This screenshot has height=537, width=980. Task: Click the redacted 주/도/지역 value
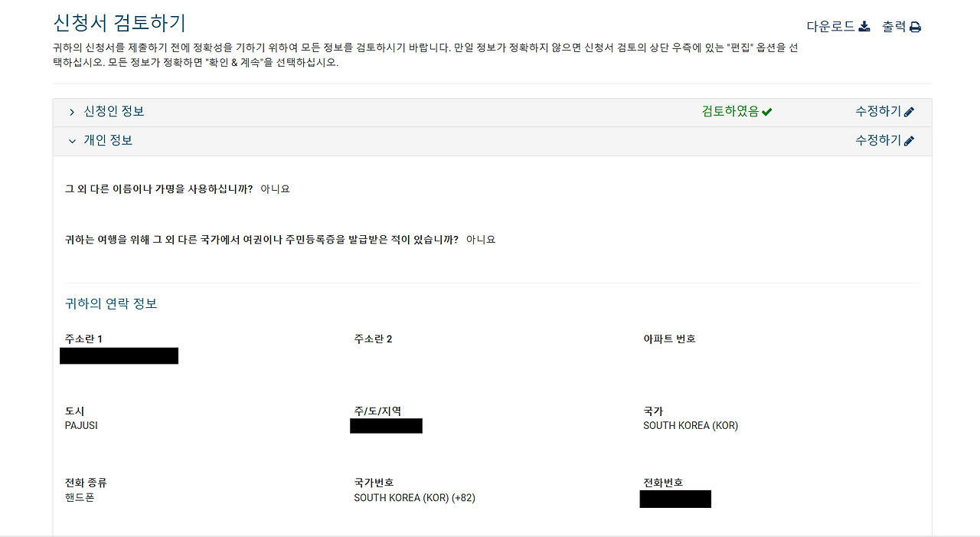(386, 426)
